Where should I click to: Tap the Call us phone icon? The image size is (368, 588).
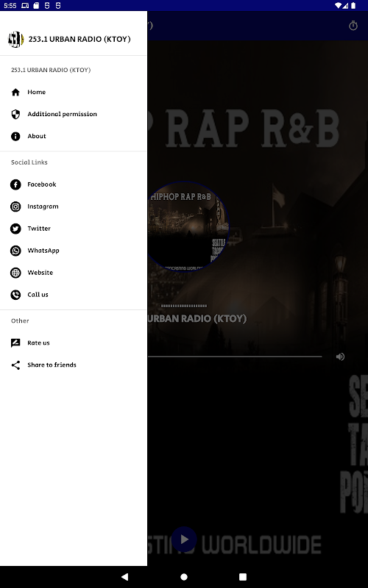pos(15,295)
